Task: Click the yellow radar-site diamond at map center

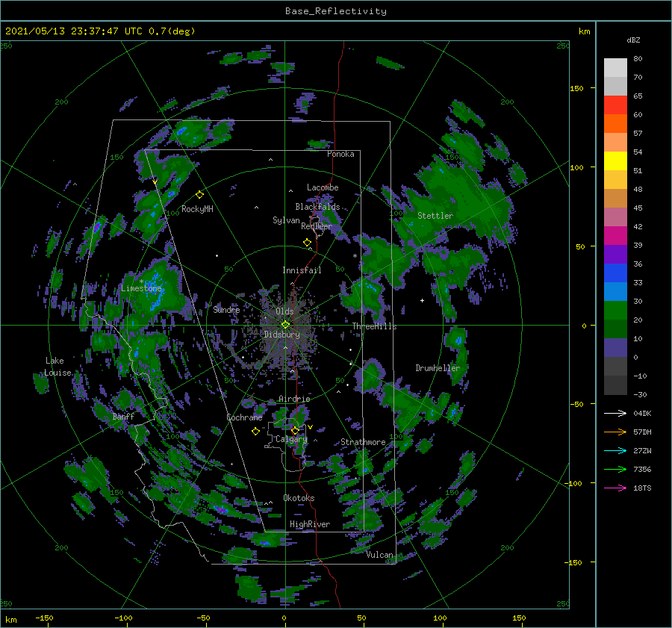Action: pos(285,325)
